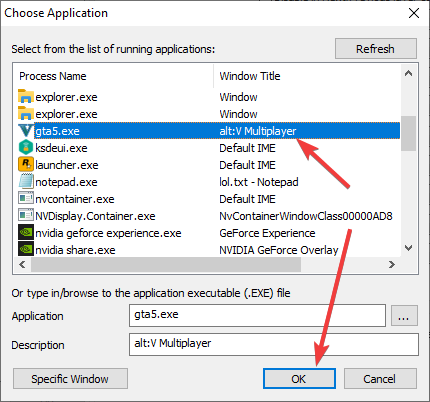Click the nvcontainer.exe window icon
The image size is (430, 402).
(x=26, y=199)
